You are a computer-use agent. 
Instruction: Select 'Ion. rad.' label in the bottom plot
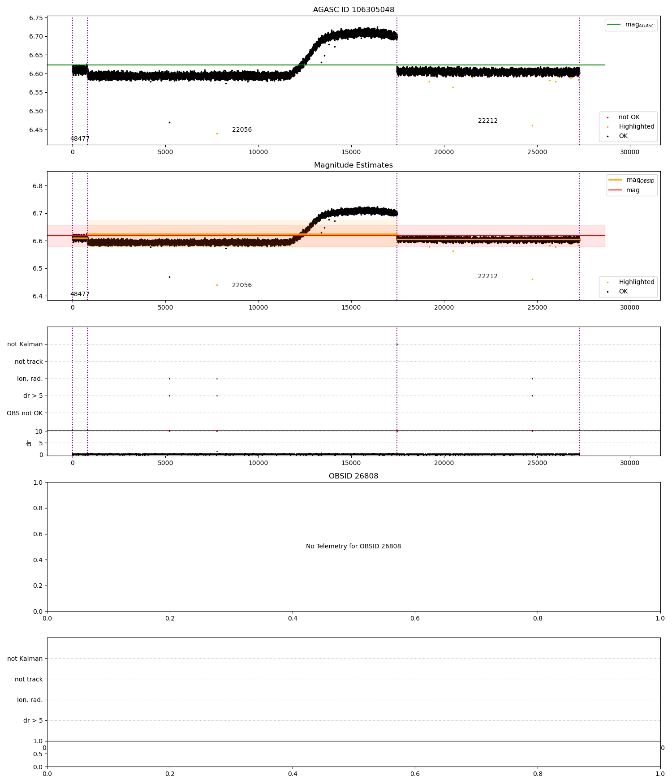(x=30, y=700)
